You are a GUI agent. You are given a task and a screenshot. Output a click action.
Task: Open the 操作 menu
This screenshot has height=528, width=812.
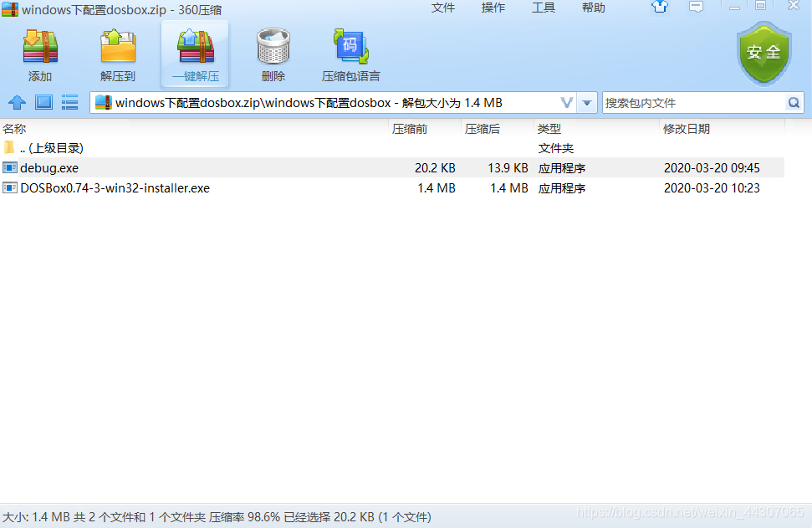tap(493, 8)
